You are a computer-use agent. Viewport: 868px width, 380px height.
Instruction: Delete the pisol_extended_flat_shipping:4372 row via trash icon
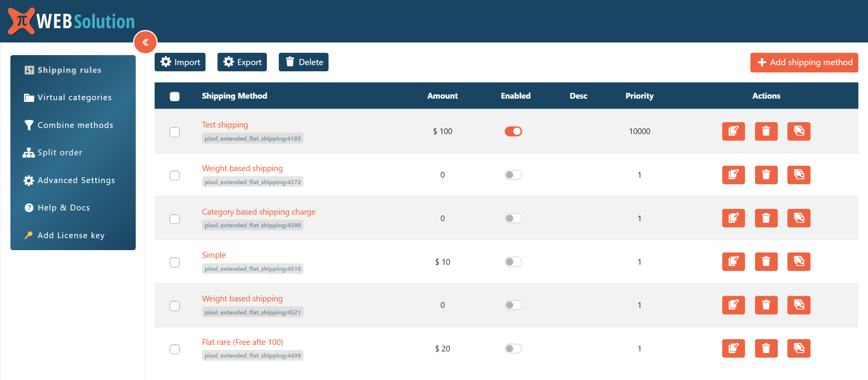coord(766,175)
